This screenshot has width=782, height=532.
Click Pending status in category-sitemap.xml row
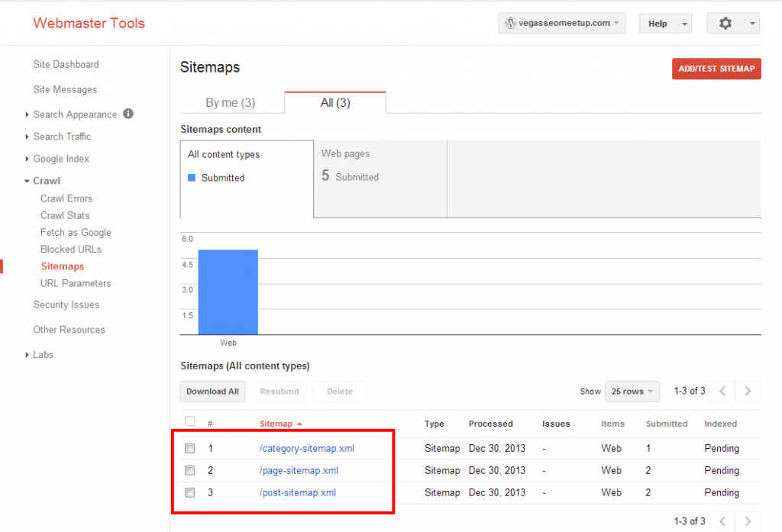pos(722,448)
